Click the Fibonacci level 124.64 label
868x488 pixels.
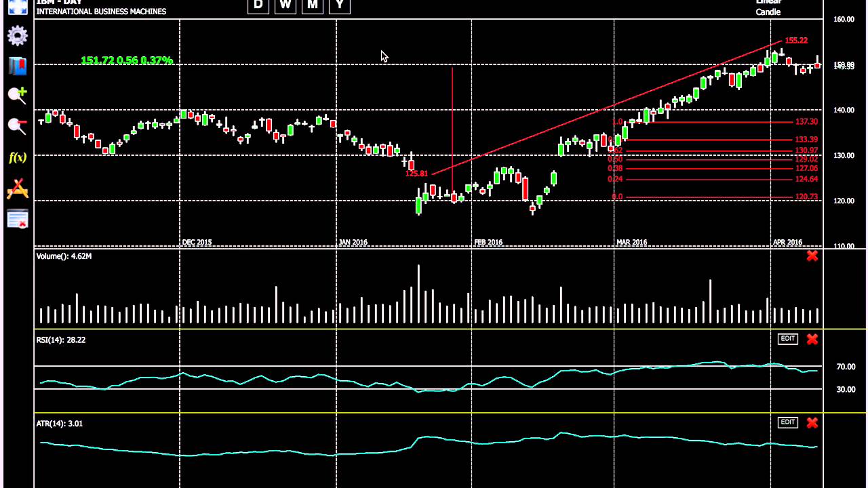pos(806,179)
